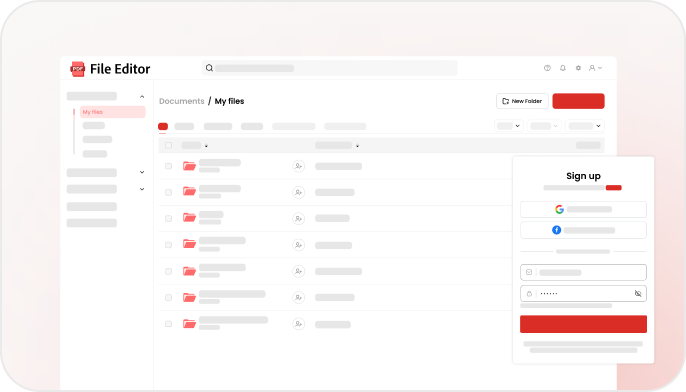686x392 pixels.
Task: Focus the password field in Sign up
Action: [x=583, y=294]
